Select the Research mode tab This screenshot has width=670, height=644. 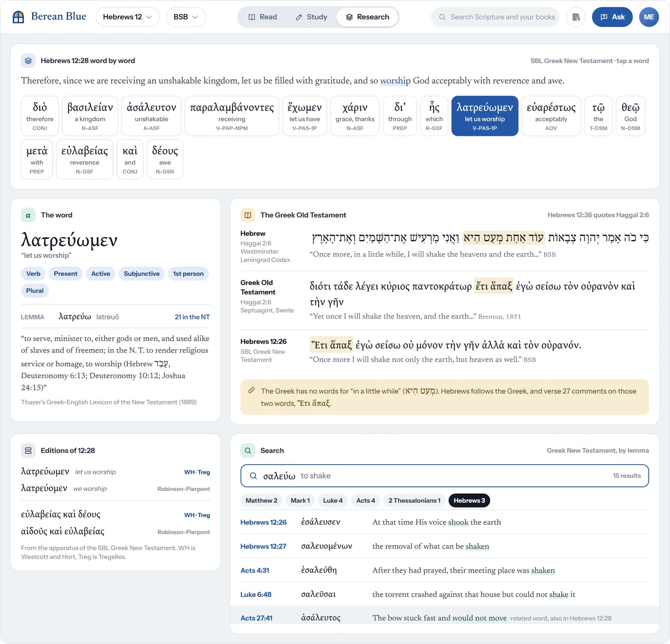(x=368, y=17)
